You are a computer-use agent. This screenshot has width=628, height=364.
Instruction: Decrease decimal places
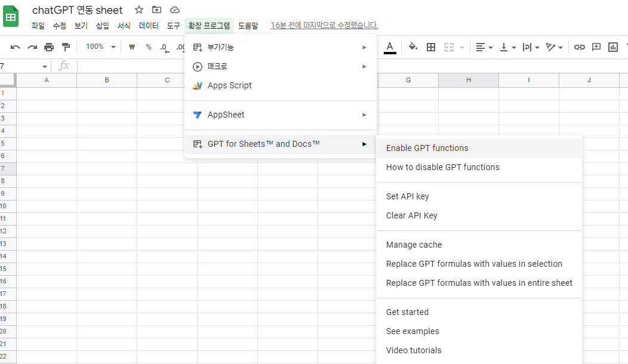[164, 47]
